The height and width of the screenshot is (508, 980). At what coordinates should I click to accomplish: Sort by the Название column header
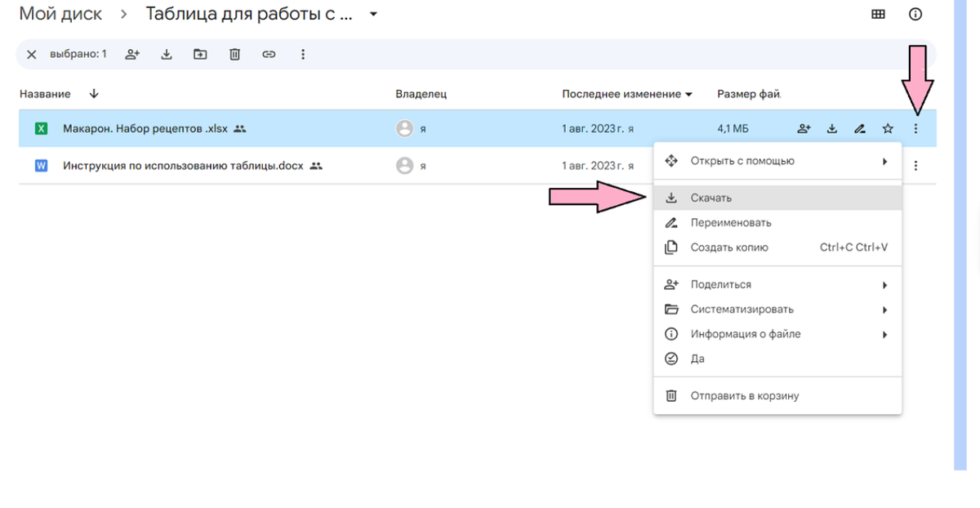(x=45, y=94)
